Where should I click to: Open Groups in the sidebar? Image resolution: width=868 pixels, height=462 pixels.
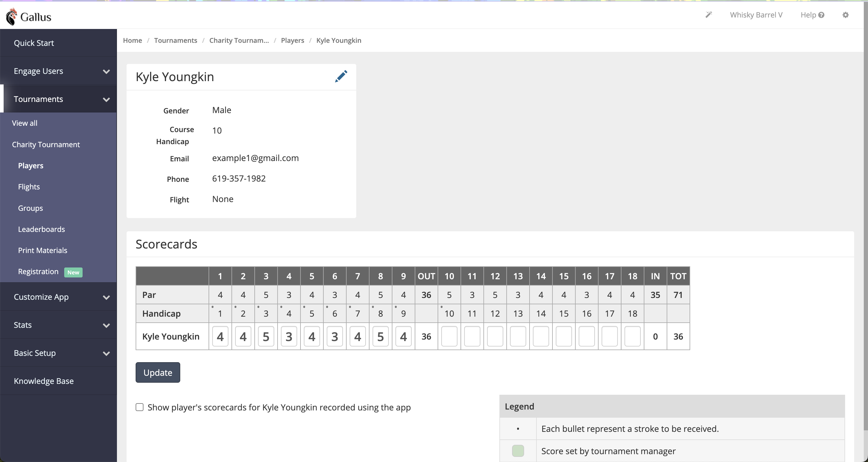click(30, 208)
